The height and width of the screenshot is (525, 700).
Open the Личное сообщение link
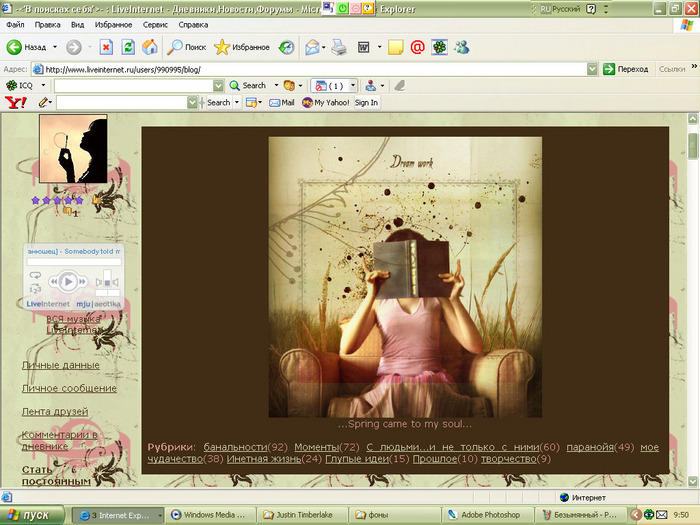(69, 388)
